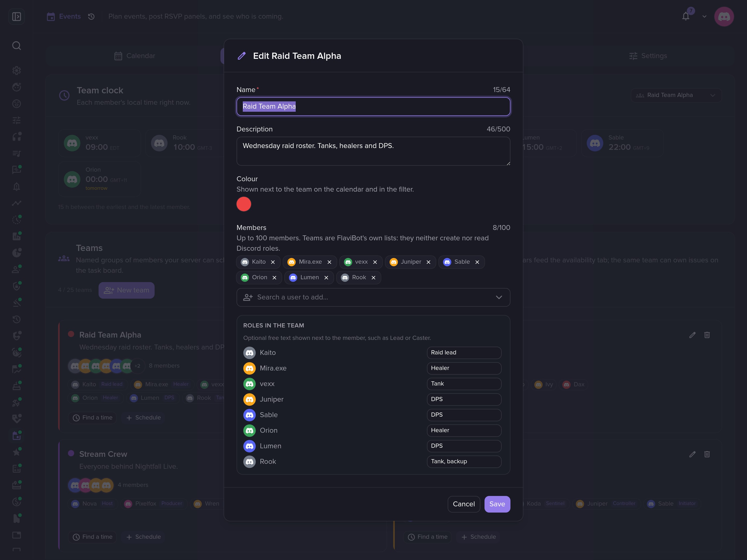Remove vexx chip from members
This screenshot has width=747, height=560.
click(375, 262)
